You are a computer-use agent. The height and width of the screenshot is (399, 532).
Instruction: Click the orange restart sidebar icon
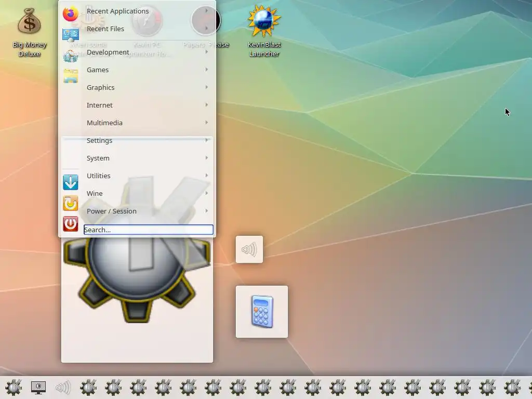pos(71,204)
